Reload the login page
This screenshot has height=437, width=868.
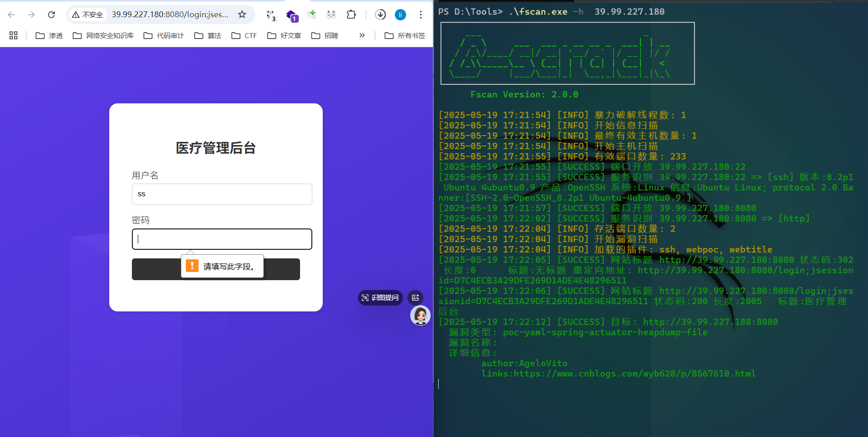point(52,15)
